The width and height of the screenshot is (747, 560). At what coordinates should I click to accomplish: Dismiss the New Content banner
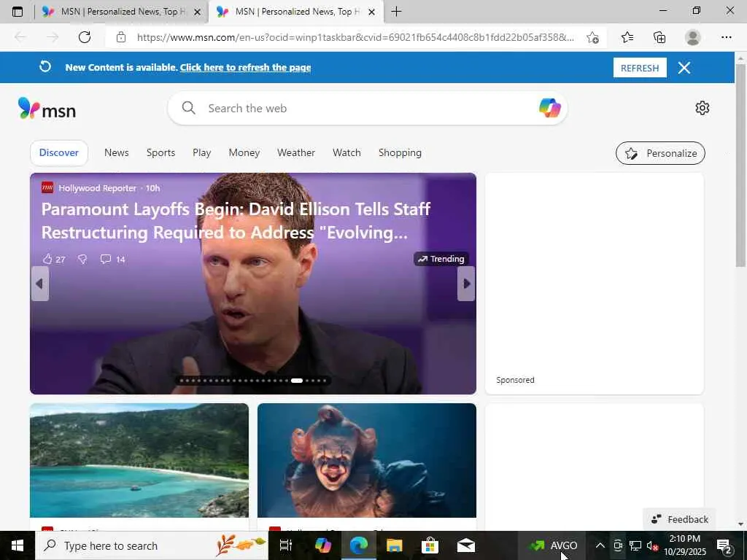[684, 68]
